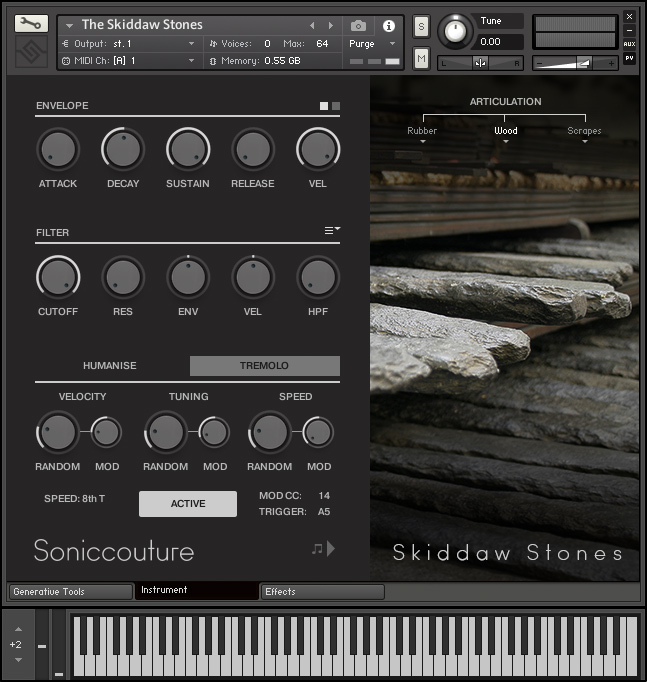Select the HUMANISE tab
647x682 pixels.
(110, 366)
